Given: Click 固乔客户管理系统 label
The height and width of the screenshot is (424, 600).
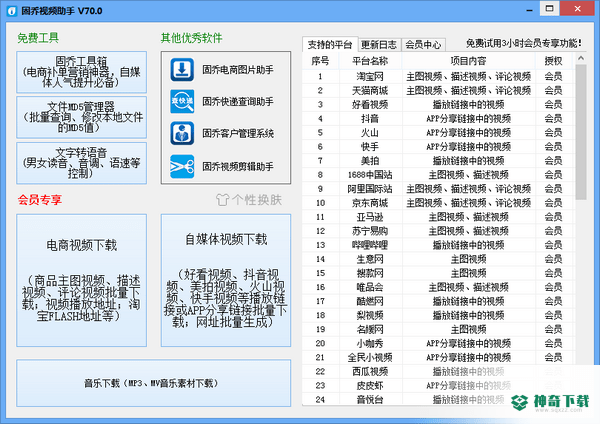Looking at the screenshot, I should (238, 133).
